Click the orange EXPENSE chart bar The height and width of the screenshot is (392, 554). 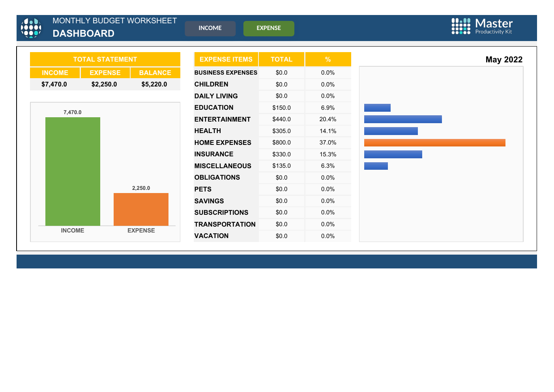pyautogui.click(x=141, y=209)
